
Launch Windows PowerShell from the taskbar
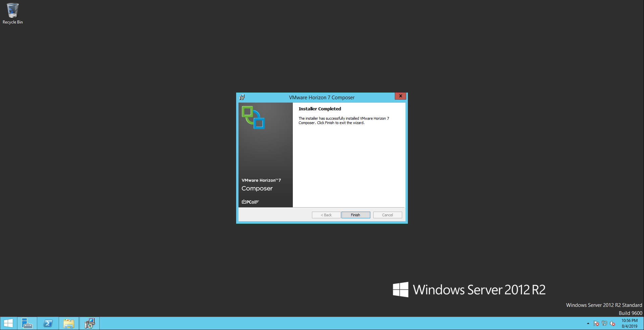(x=48, y=323)
